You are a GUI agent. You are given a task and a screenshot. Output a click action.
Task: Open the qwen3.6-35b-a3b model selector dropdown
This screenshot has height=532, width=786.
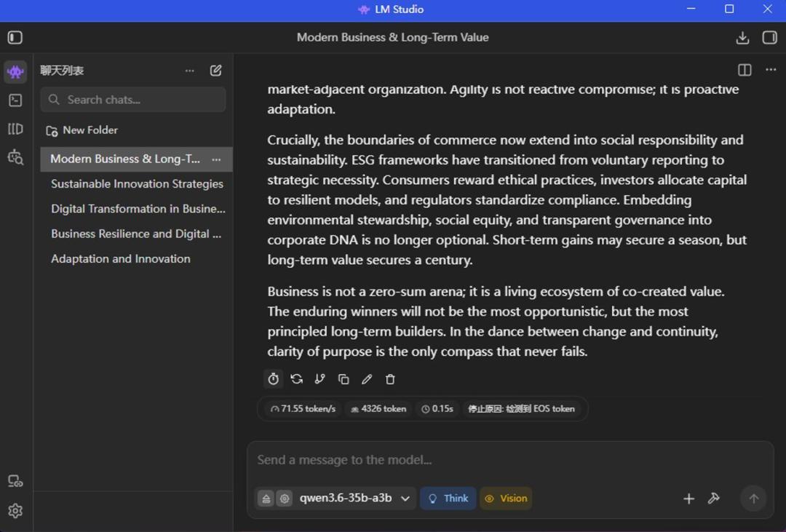click(354, 499)
